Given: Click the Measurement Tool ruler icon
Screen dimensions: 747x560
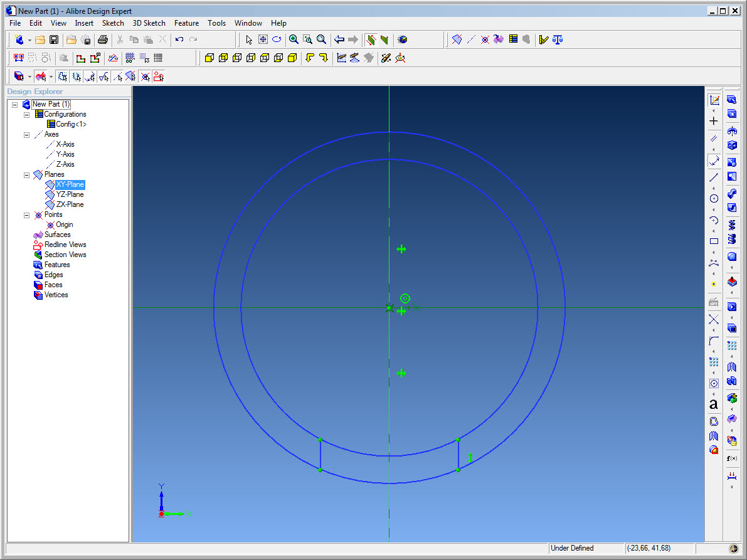Looking at the screenshot, I should coord(544,40).
